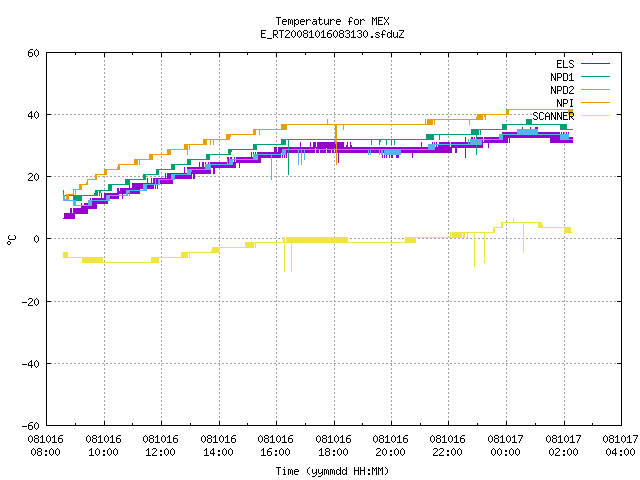Image resolution: width=640 pixels, height=480 pixels.
Task: Click the y-axis label 40
Action: click(33, 115)
